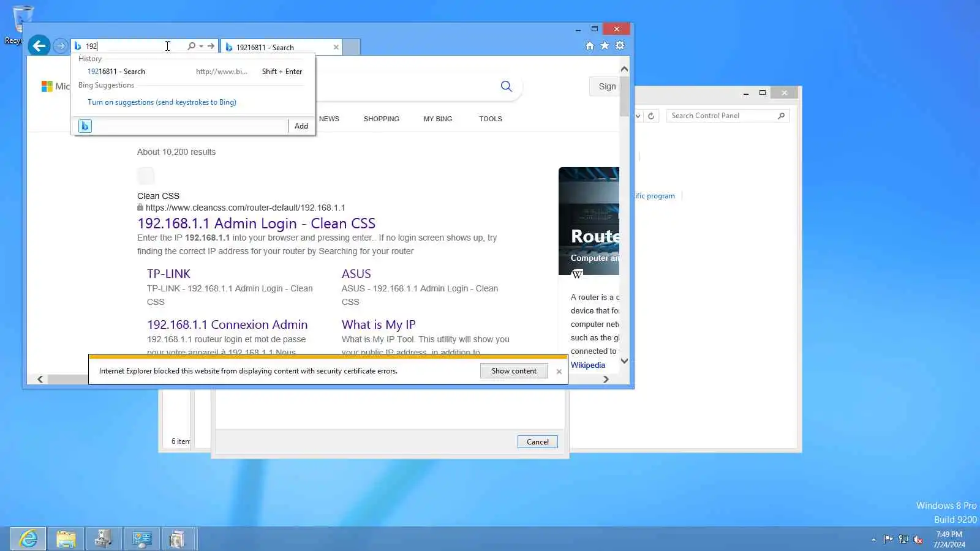Open the 192.168.1.1 Admin Login - Clean CSS result

point(256,223)
